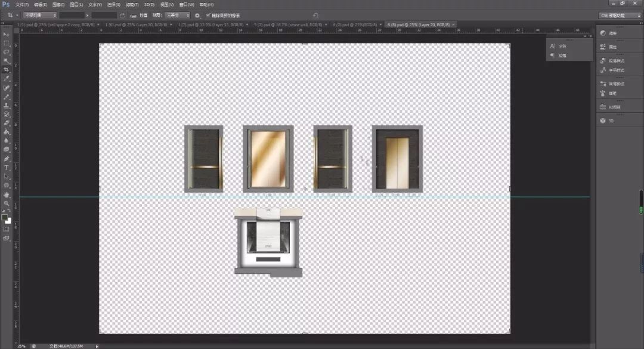Viewport: 644px width, 349px height.
Task: Click the reset crop arrow icon
Action: click(315, 15)
